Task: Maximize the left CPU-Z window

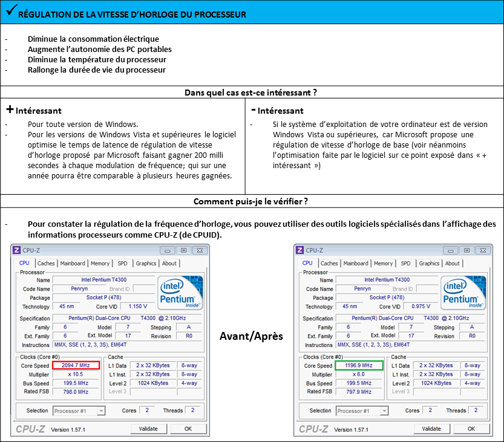Action: point(183,250)
